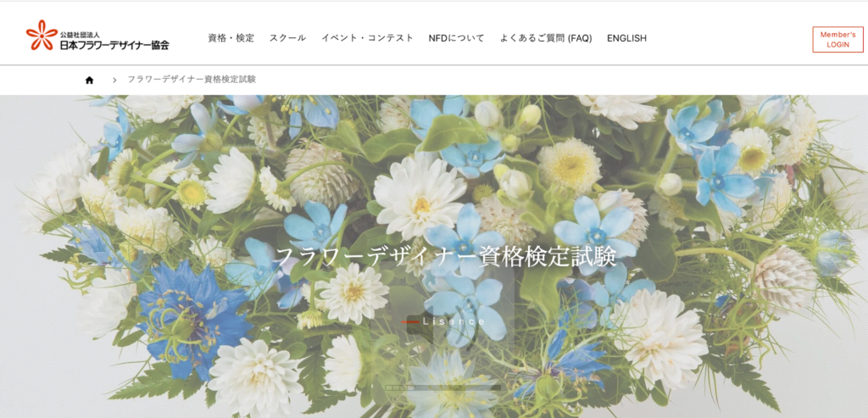This screenshot has height=418, width=868.
Task: Click the Member's LOGIN button
Action: pyautogui.click(x=837, y=39)
